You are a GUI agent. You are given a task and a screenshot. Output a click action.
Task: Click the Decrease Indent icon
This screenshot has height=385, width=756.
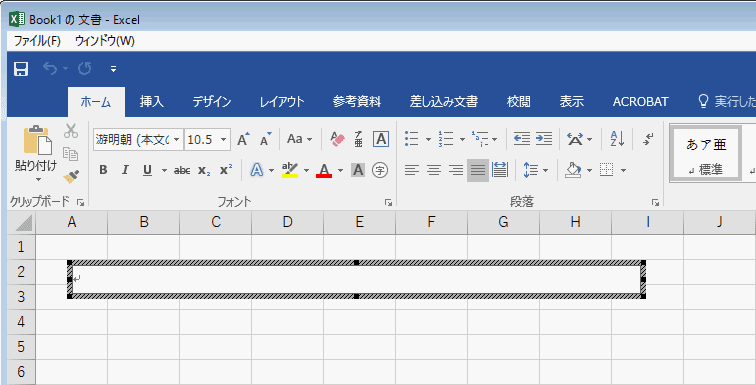click(x=522, y=139)
